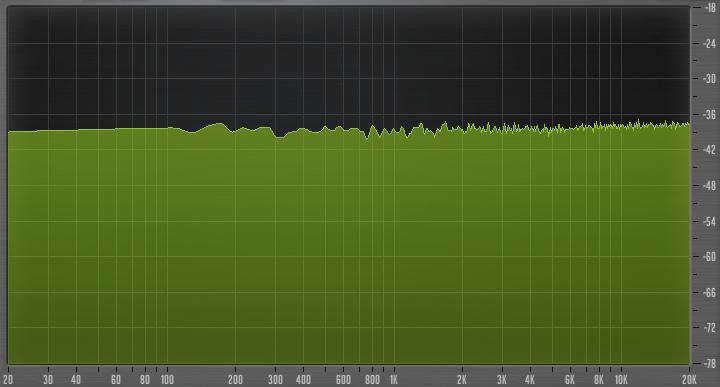
Task: Click the -54 dB scale label
Action: click(x=709, y=221)
